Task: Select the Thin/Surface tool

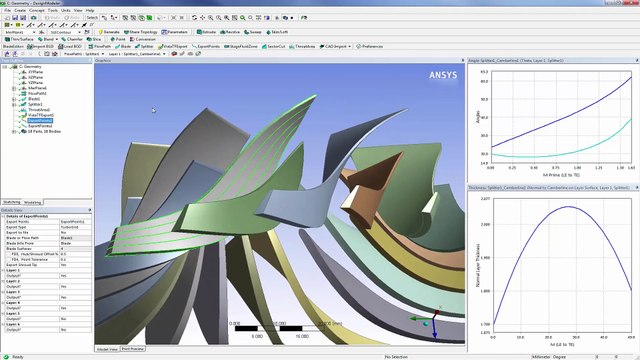Action: click(x=19, y=39)
